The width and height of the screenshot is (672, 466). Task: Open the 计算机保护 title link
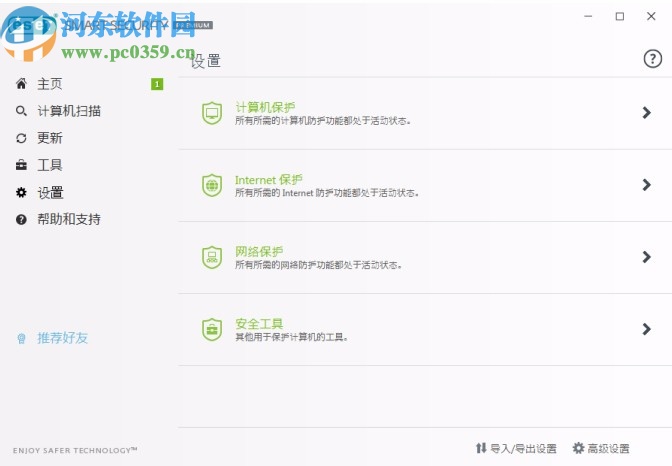tap(265, 107)
